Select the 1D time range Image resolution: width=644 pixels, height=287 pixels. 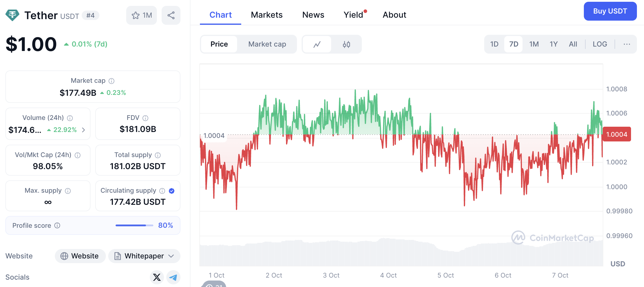pos(494,44)
